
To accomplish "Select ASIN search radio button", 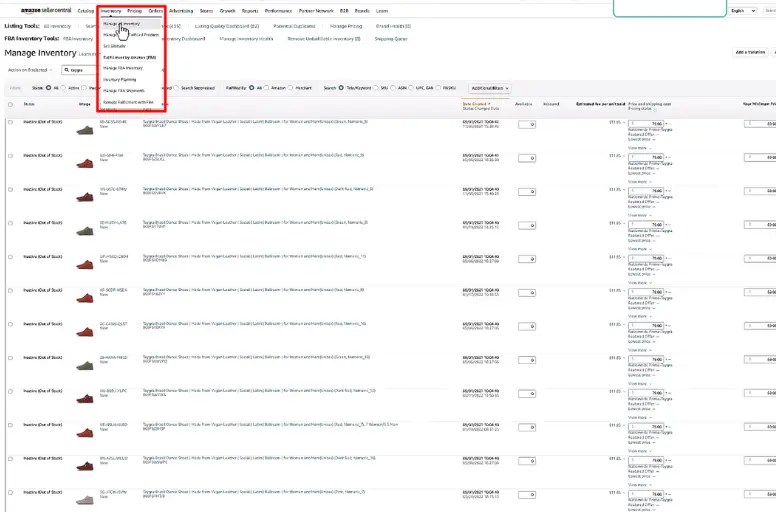I will [x=393, y=88].
